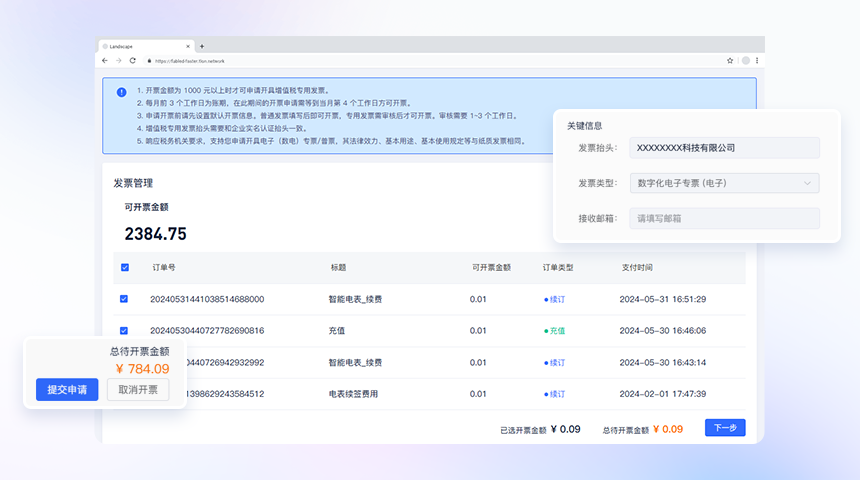Screen dimensions: 860x480
Task: Reload the page with refresh icon
Action: click(x=132, y=61)
